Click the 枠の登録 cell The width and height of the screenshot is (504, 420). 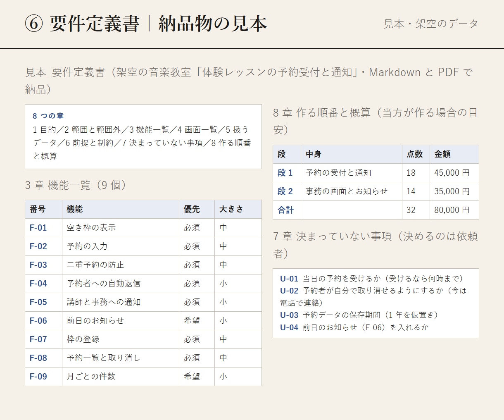(121, 339)
